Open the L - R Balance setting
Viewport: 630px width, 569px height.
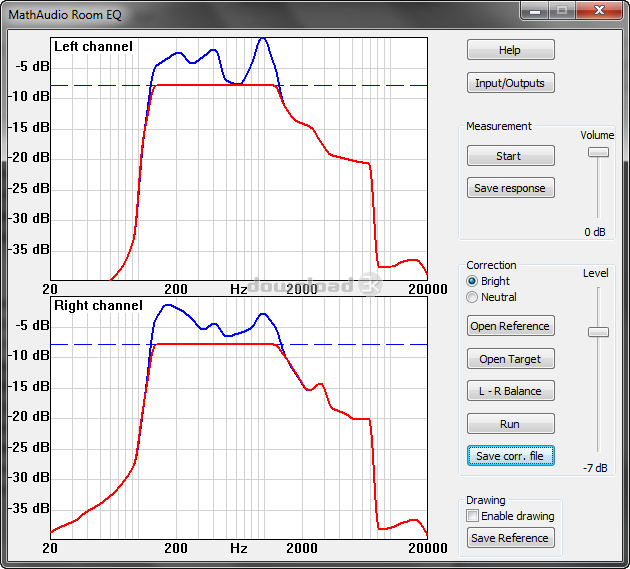click(x=510, y=391)
